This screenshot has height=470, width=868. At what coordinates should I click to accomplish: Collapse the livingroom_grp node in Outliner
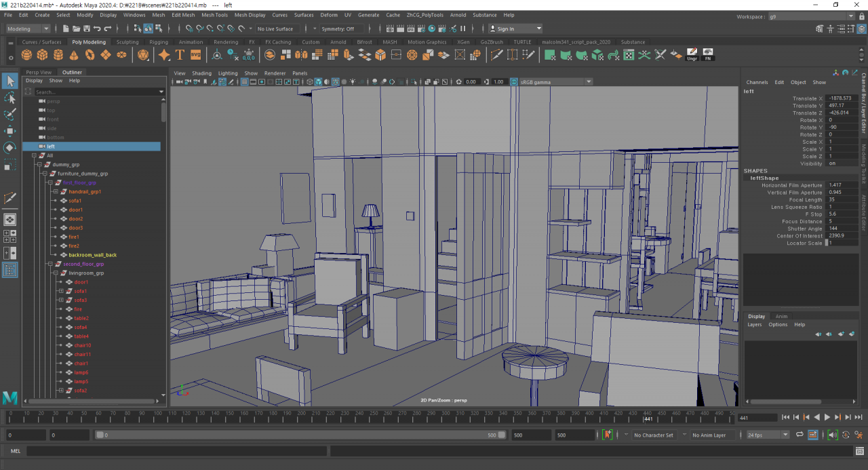click(x=55, y=273)
